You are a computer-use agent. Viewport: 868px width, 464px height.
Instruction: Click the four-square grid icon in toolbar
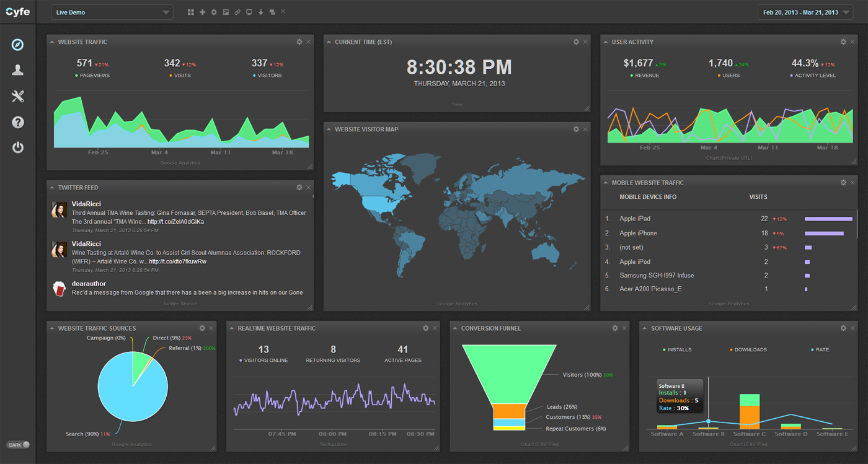point(191,12)
